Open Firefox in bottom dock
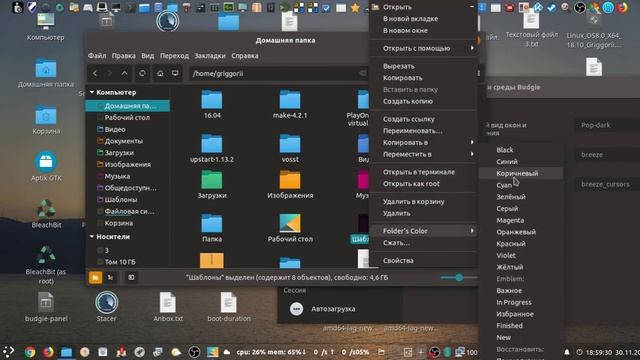This screenshot has width=640, height=360. coord(48,352)
